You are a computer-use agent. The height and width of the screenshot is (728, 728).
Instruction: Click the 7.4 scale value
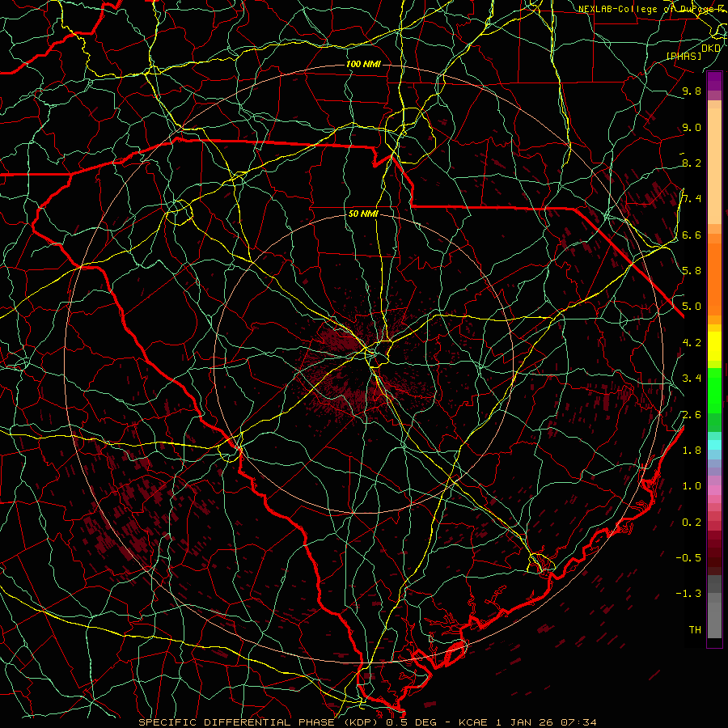click(x=692, y=199)
